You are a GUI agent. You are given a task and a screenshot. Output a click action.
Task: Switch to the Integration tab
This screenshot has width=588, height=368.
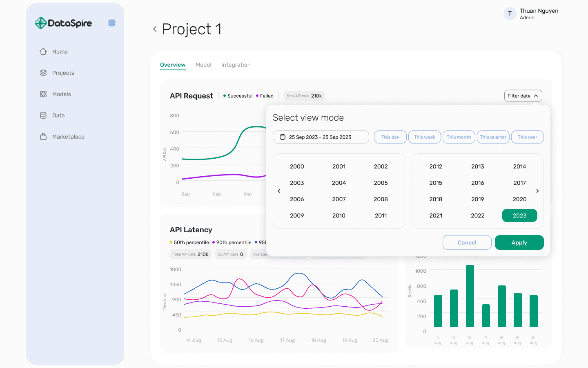point(236,65)
